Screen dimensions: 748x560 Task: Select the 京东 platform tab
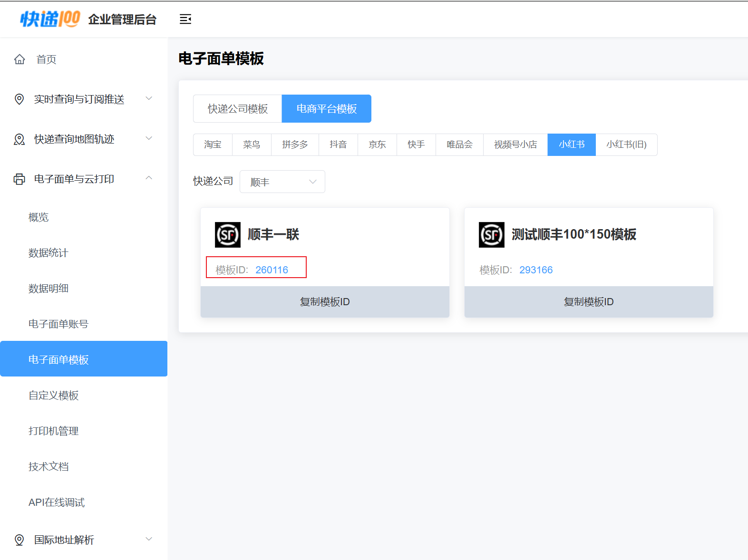(x=377, y=145)
